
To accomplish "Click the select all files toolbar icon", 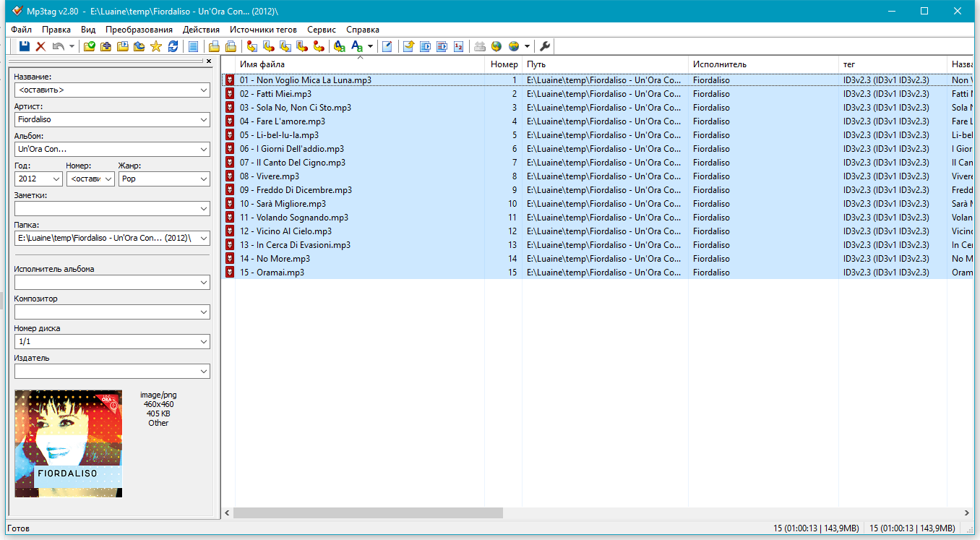I will pos(193,46).
